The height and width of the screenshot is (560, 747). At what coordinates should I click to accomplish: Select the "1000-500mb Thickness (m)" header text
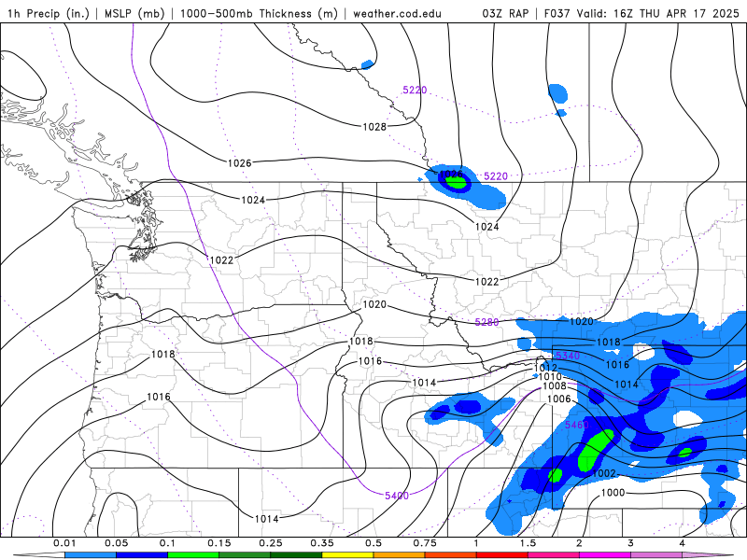pos(259,13)
